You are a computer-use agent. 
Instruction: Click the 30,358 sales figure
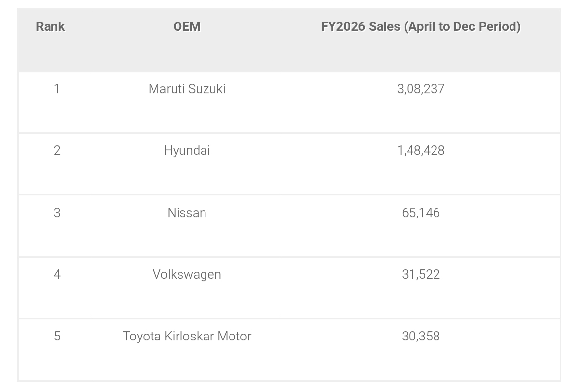pyautogui.click(x=421, y=336)
